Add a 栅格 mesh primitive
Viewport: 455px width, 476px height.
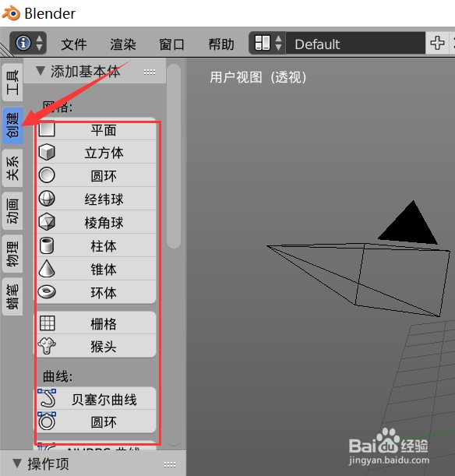(x=96, y=323)
